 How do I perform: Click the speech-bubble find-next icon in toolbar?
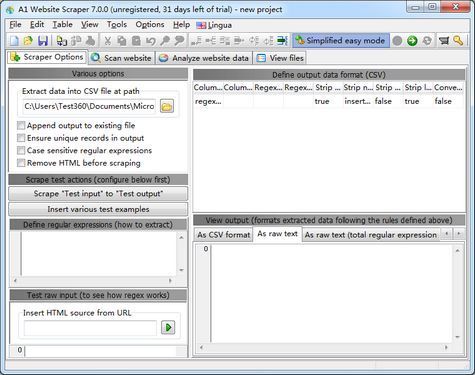pyautogui.click(x=179, y=41)
